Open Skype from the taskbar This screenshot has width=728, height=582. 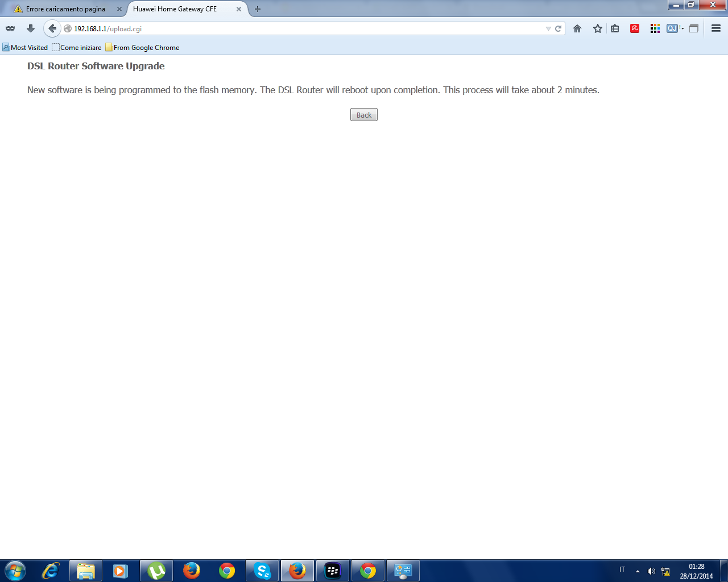coord(262,571)
